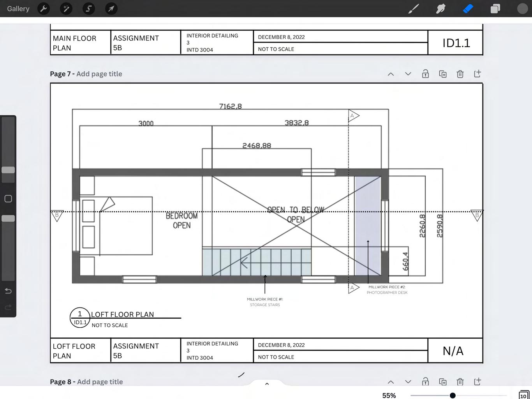This screenshot has height=399, width=532.
Task: Select the 'MILLWORK PIECE #1: STORAGE STAIRS' note
Action: 265,302
